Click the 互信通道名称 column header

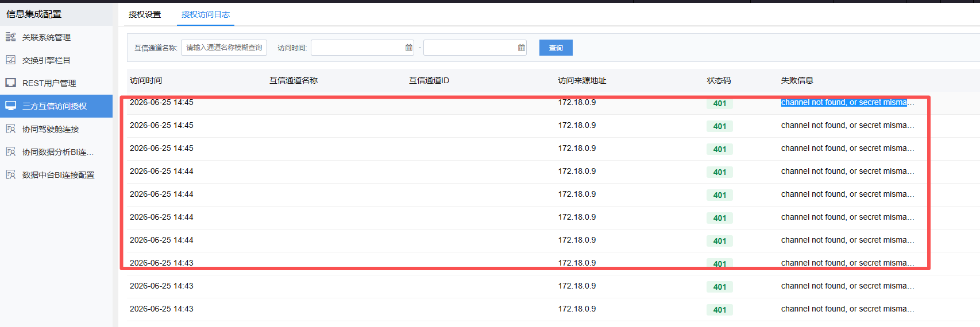(x=294, y=80)
